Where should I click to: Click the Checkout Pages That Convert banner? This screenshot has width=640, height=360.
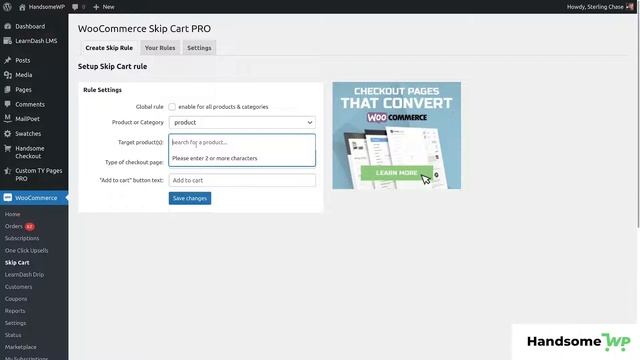tap(396, 136)
